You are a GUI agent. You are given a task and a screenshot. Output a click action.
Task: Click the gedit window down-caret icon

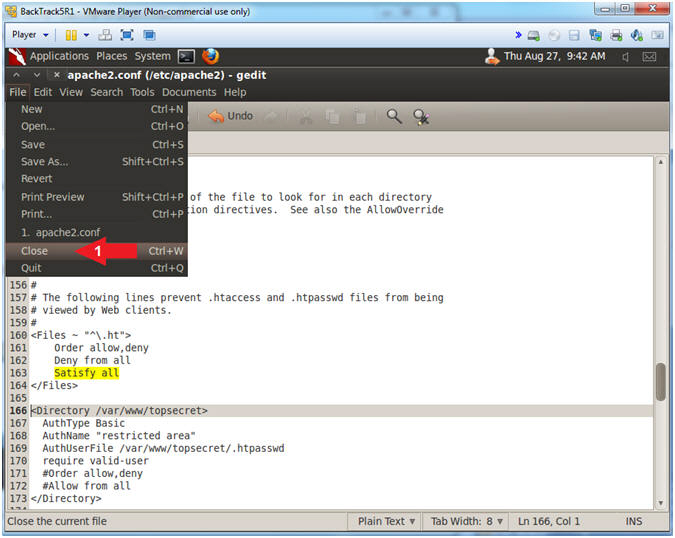pos(37,75)
